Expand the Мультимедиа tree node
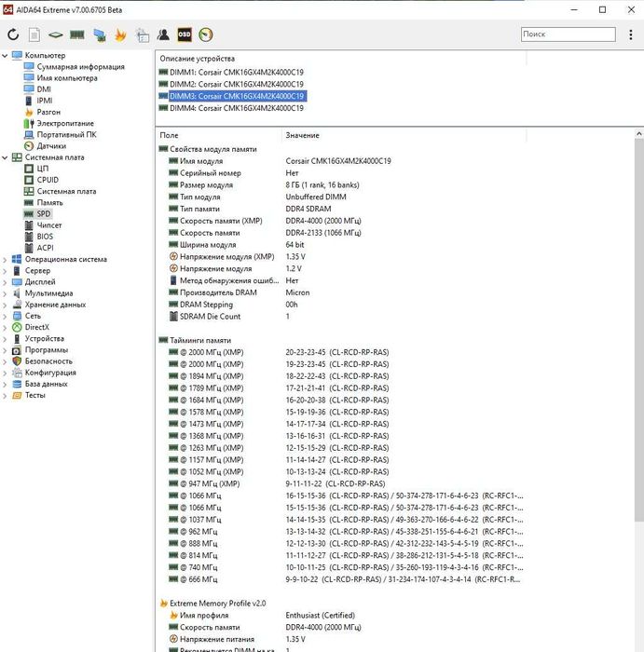644x652 pixels. coord(5,293)
